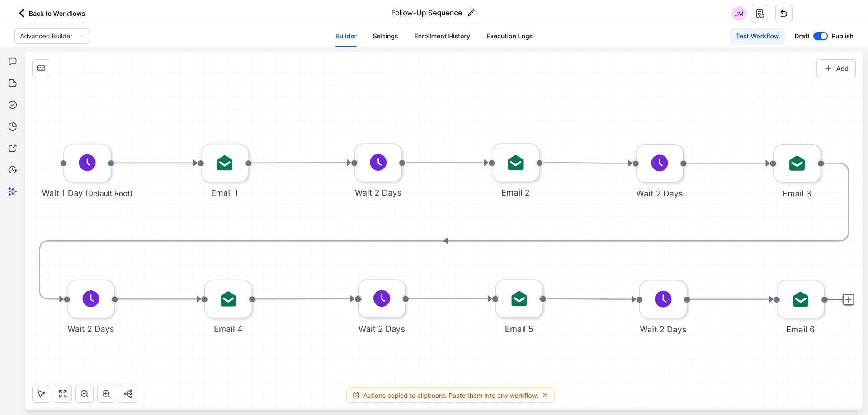This screenshot has width=868, height=415.
Task: Apply auto-layout using the branch icon
Action: [x=128, y=394]
